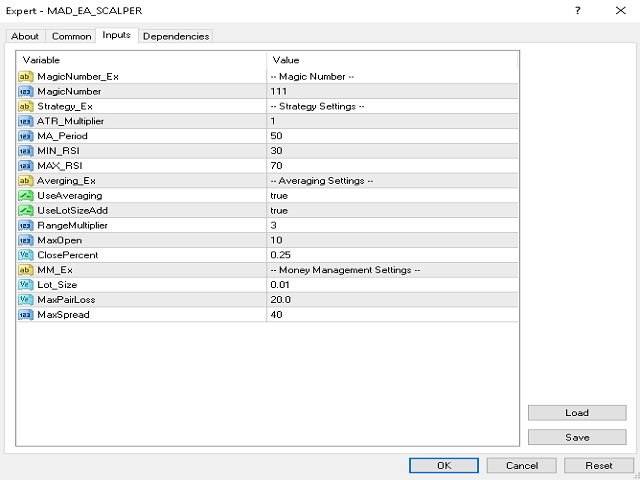The image size is (640, 480).
Task: Toggle the UseAveraging value true
Action: [392, 196]
